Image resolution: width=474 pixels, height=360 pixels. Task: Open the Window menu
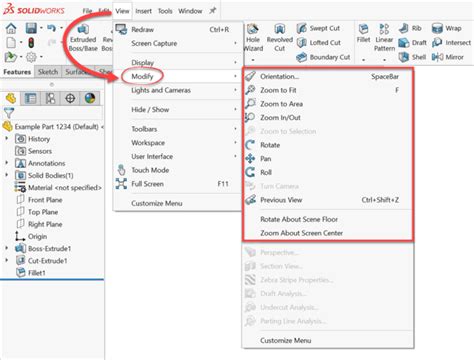point(190,11)
